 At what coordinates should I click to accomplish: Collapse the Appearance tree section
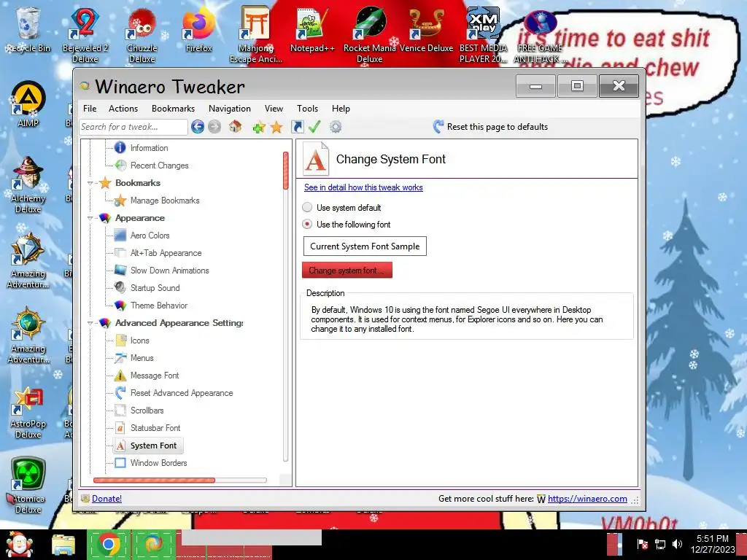(90, 219)
